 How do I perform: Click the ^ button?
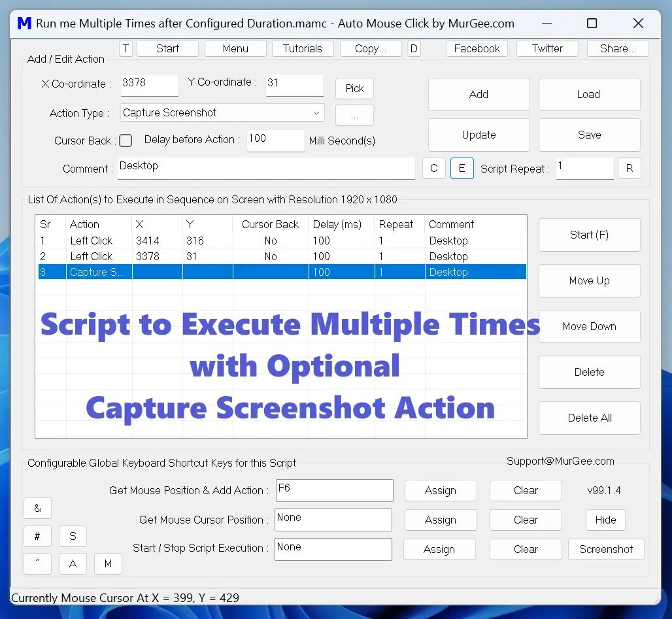38,563
